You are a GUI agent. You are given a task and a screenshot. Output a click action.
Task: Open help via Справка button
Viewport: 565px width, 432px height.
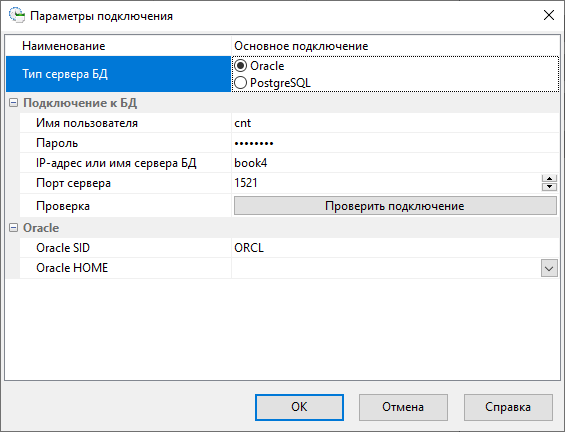pos(508,407)
